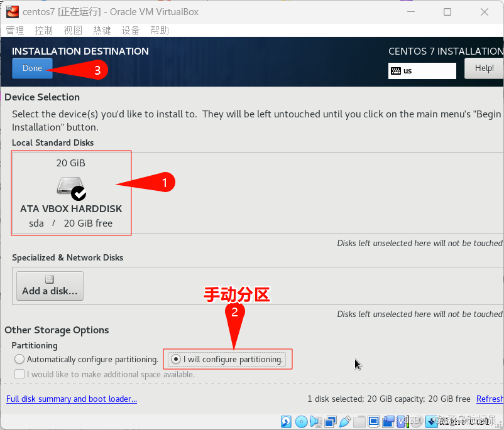Open the 管理 menu
The width and height of the screenshot is (504, 430).
point(15,31)
